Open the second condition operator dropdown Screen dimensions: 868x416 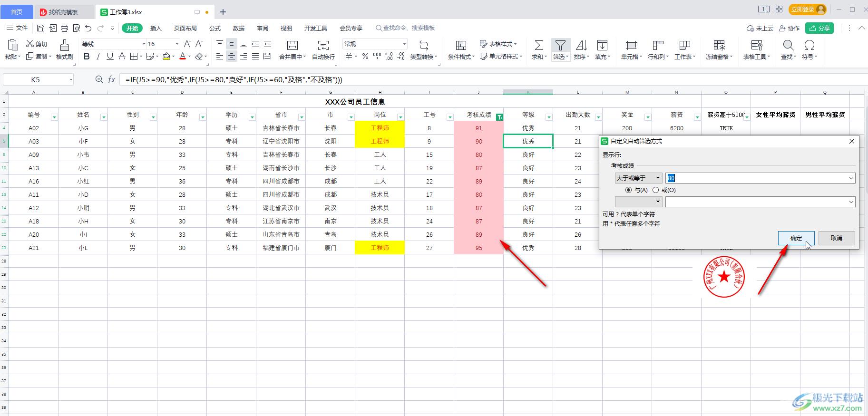[x=638, y=202]
